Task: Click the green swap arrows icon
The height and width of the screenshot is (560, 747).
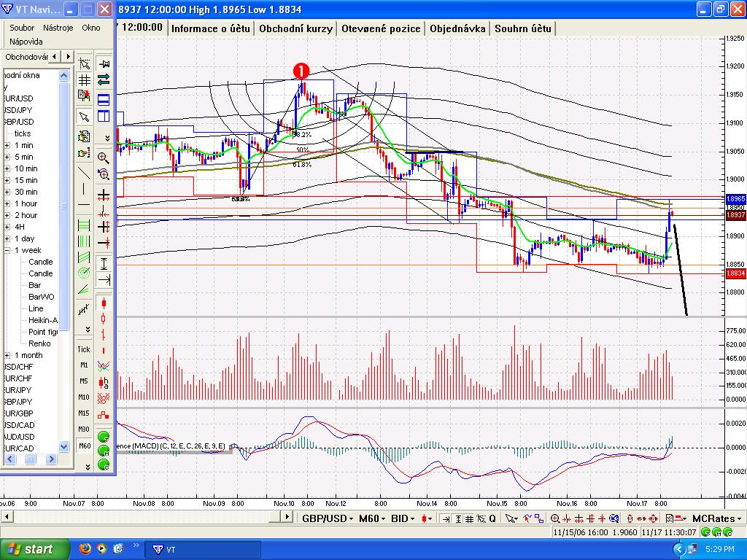Action: [104, 79]
